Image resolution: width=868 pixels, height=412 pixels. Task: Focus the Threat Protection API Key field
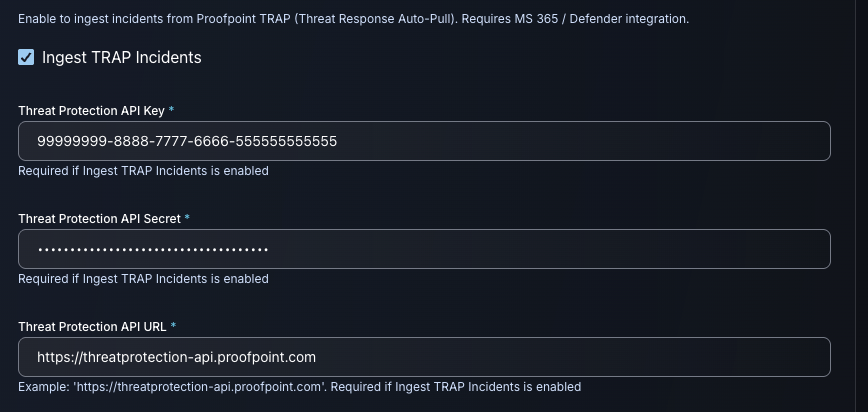point(424,141)
